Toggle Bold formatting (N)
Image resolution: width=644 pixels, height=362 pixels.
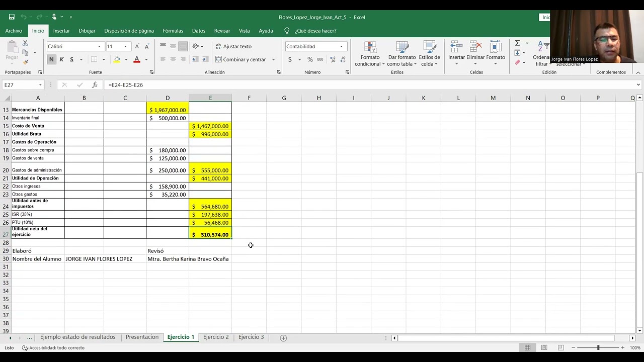(x=51, y=59)
